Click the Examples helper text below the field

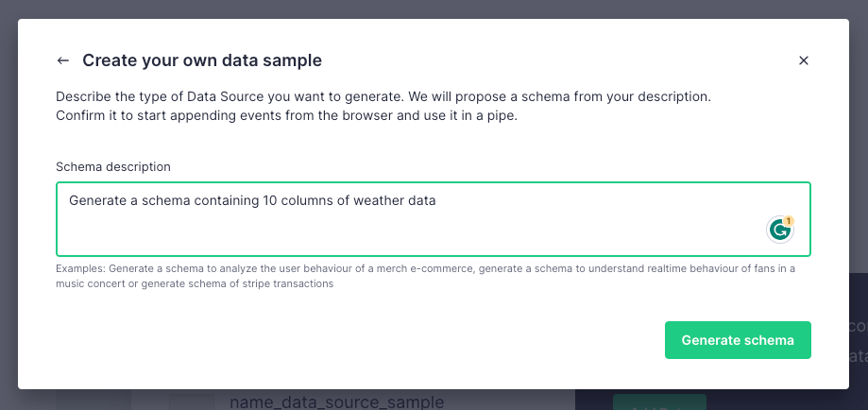click(x=425, y=276)
